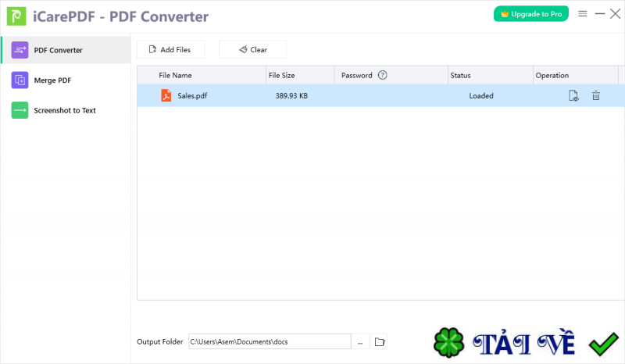
Task: Open the PDF Converter section
Action: click(66, 50)
